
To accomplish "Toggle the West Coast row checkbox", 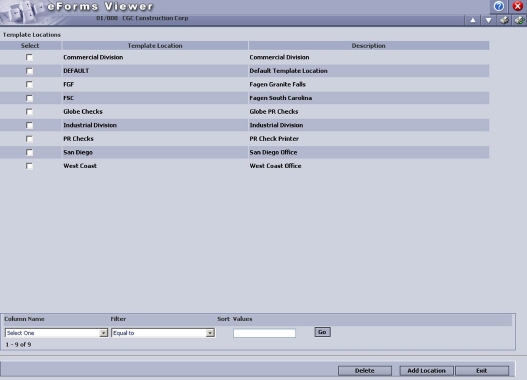I will pos(30,166).
